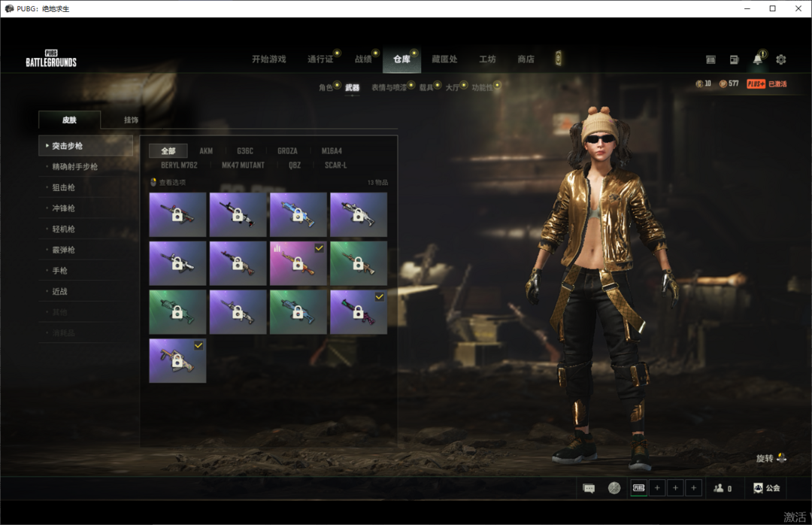Click the mouse icon beside 查看选项
The height and width of the screenshot is (525, 812).
coord(153,182)
